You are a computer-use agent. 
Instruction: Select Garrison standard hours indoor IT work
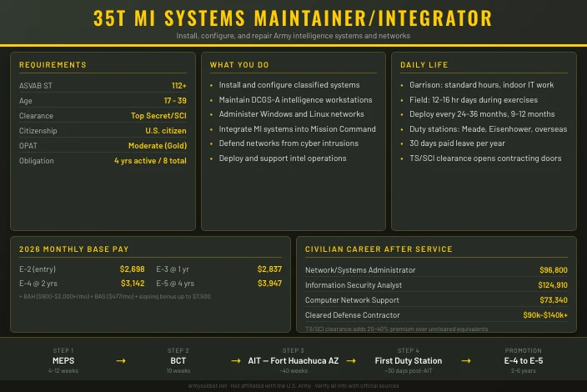481,84
